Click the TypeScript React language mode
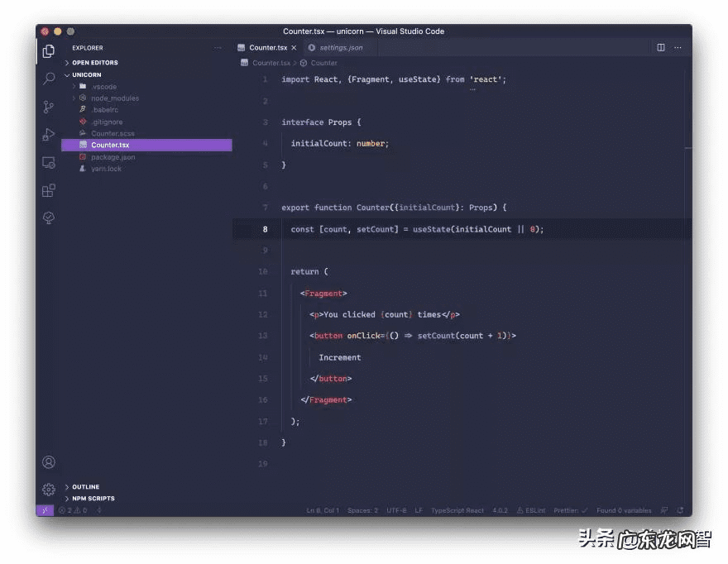Screen dimensions: 728x564 pos(457,511)
